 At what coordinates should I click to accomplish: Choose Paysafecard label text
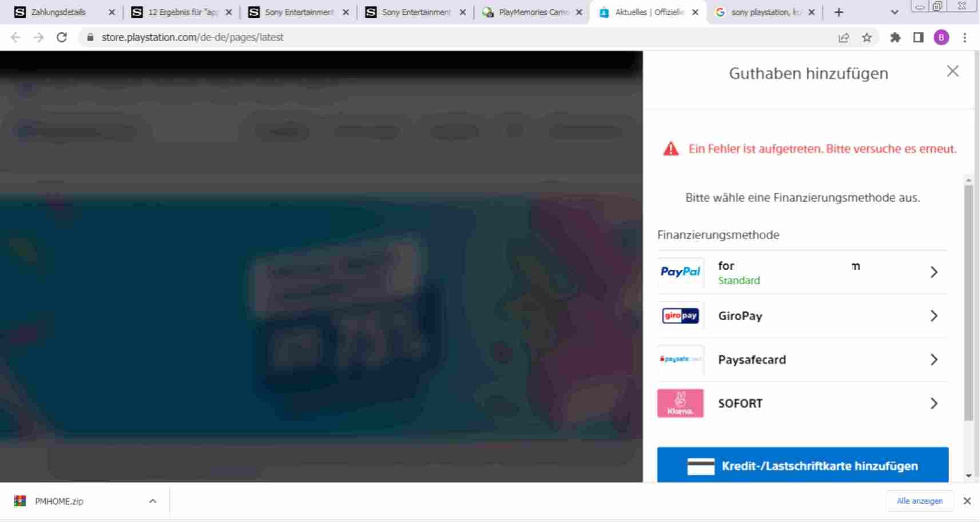point(752,360)
